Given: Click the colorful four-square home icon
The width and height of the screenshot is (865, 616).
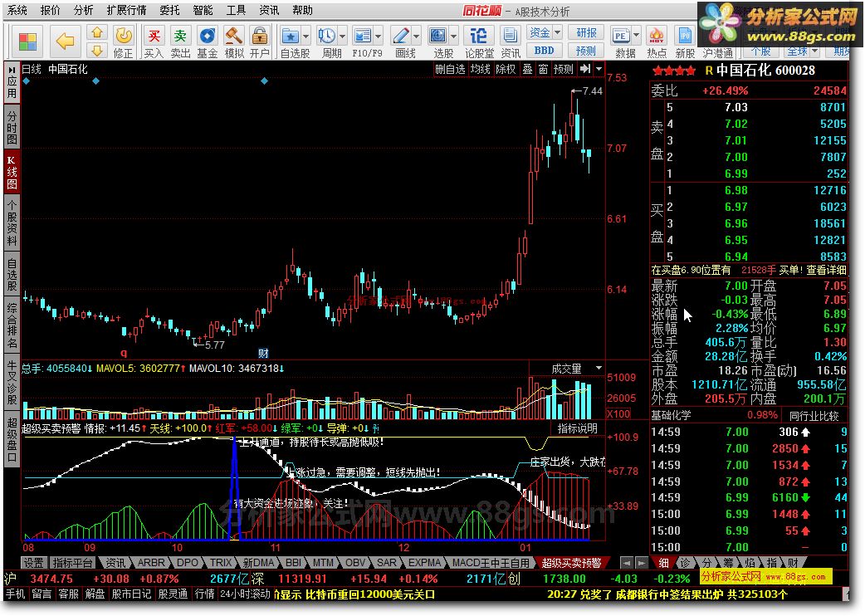Looking at the screenshot, I should click(27, 42).
